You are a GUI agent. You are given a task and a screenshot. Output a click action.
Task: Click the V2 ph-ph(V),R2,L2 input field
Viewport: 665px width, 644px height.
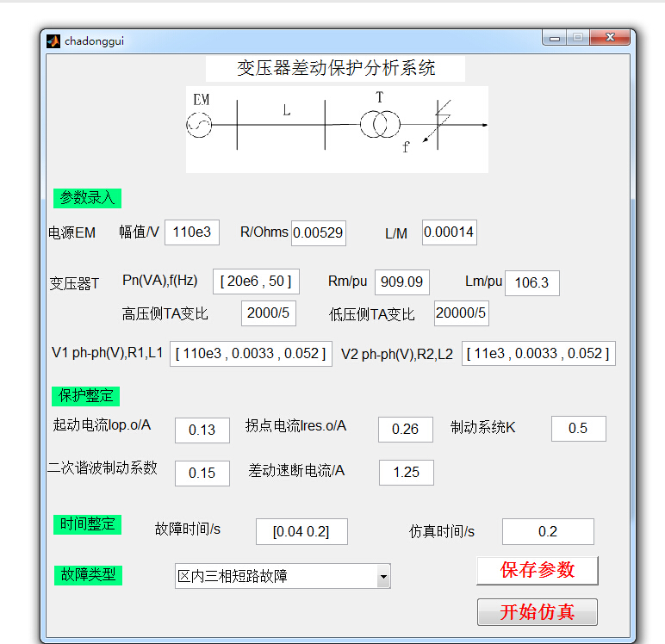(538, 353)
